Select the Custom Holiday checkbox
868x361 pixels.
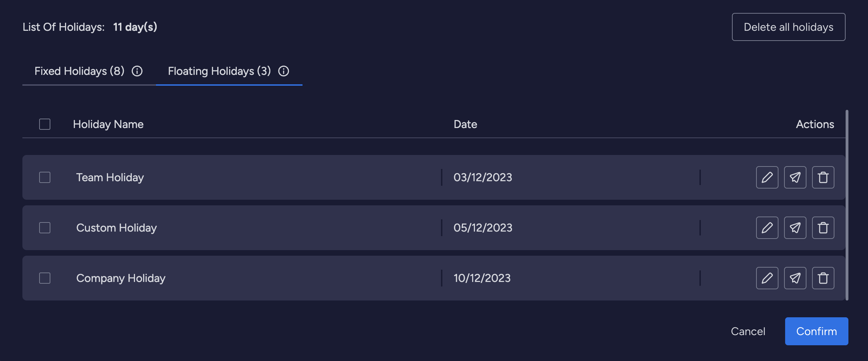(45, 228)
